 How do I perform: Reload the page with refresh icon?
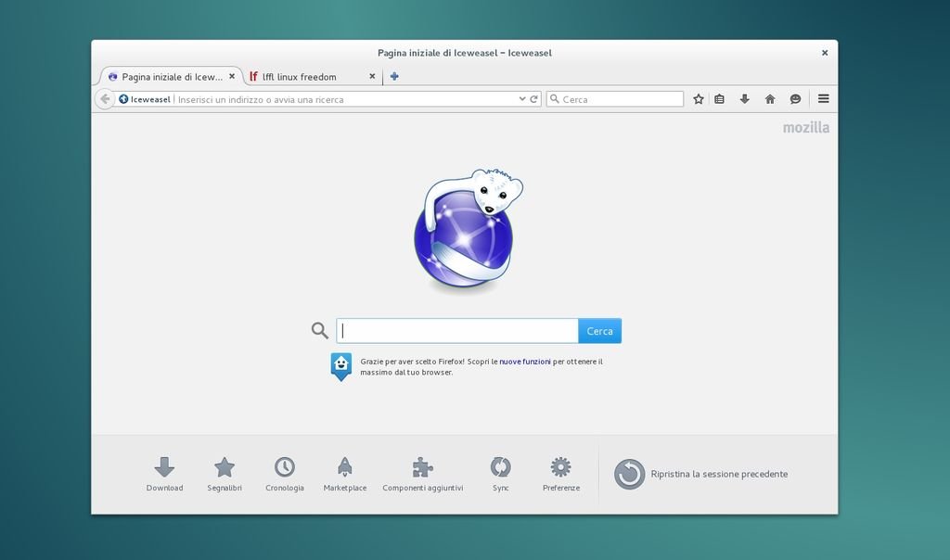[533, 98]
